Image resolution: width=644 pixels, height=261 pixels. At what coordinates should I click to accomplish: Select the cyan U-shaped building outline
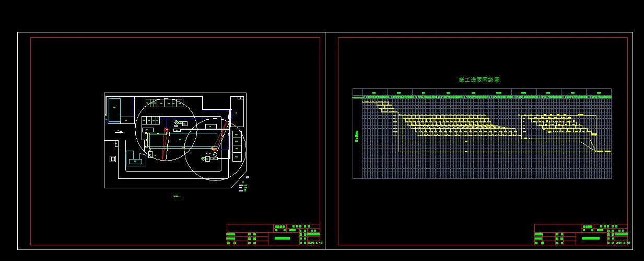[x=137, y=159]
